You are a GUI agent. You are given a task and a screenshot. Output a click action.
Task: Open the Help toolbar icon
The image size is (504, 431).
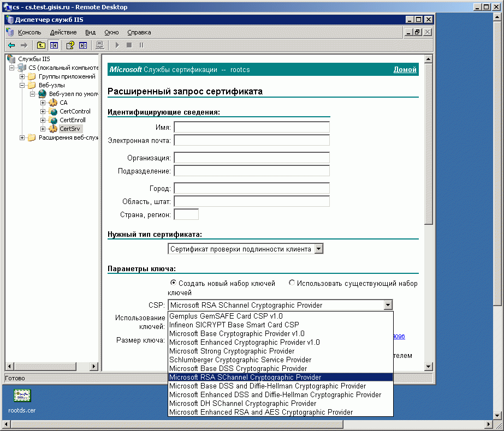coord(70,45)
